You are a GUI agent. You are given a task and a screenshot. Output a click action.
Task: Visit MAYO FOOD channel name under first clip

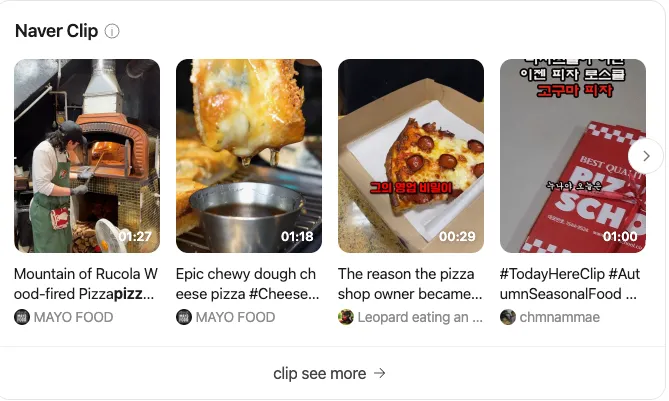click(x=73, y=317)
